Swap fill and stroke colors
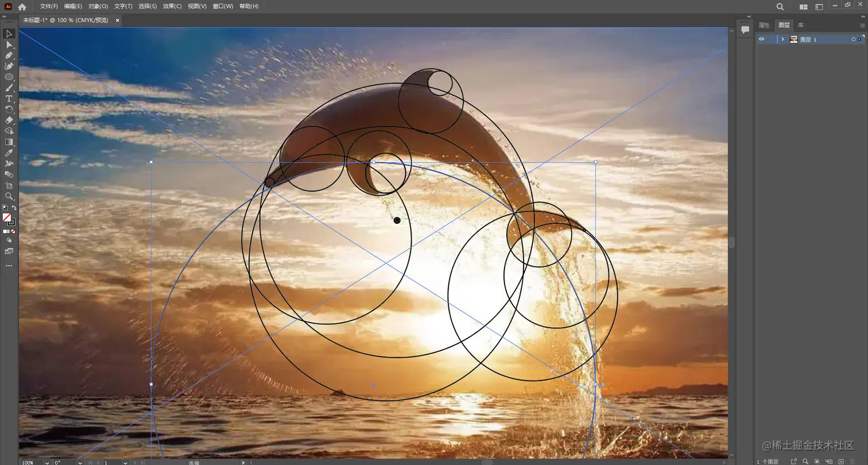This screenshot has height=465, width=868. coord(14,207)
